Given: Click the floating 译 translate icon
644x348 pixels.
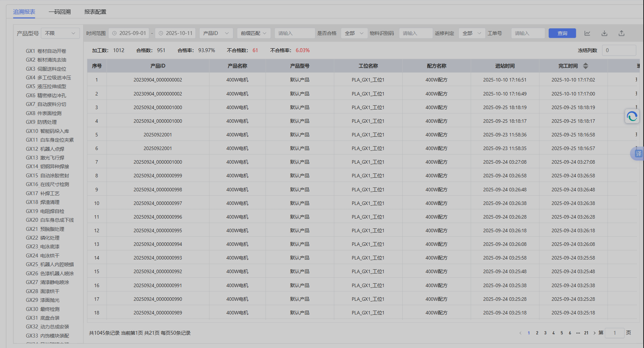Looking at the screenshot, I should pyautogui.click(x=638, y=154).
